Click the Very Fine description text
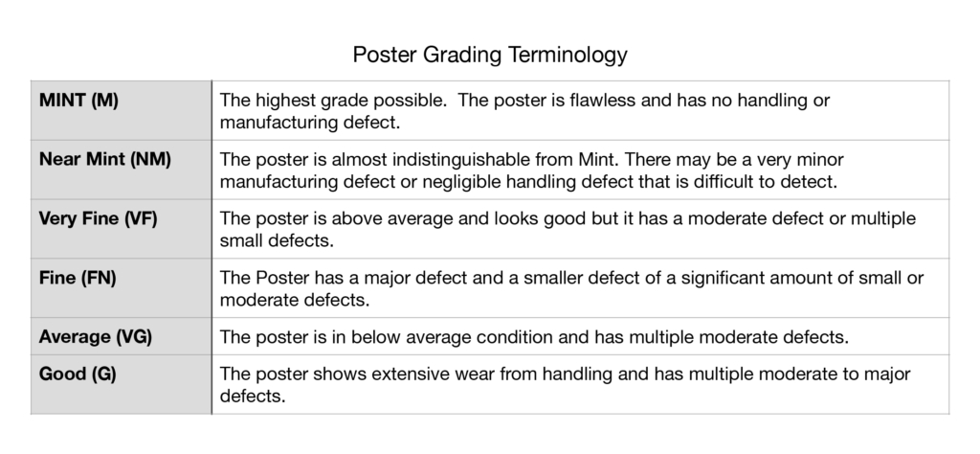 tap(568, 229)
